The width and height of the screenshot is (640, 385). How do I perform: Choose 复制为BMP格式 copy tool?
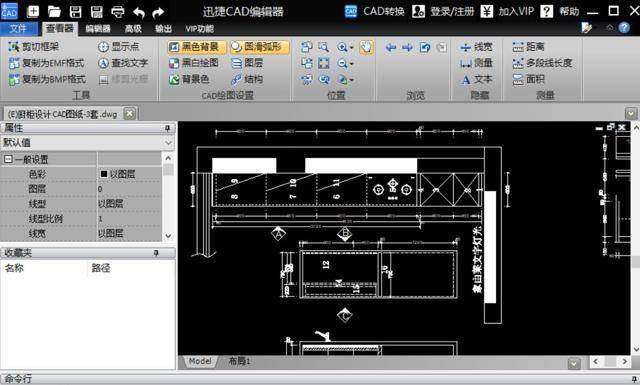tap(47, 79)
